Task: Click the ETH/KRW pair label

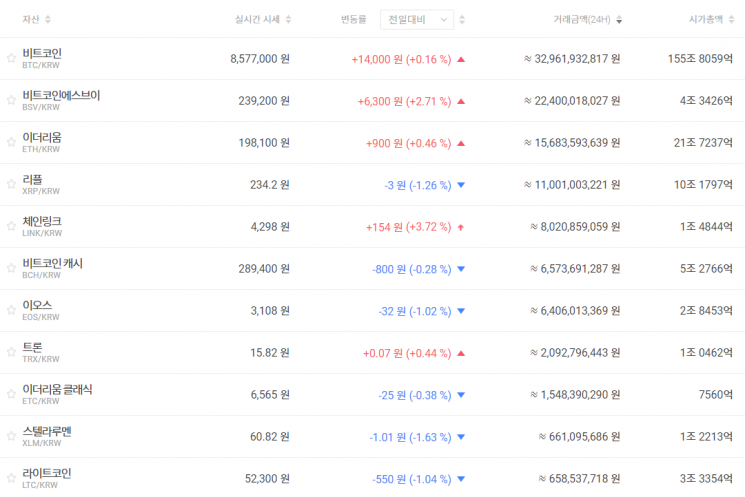Action: 41,149
